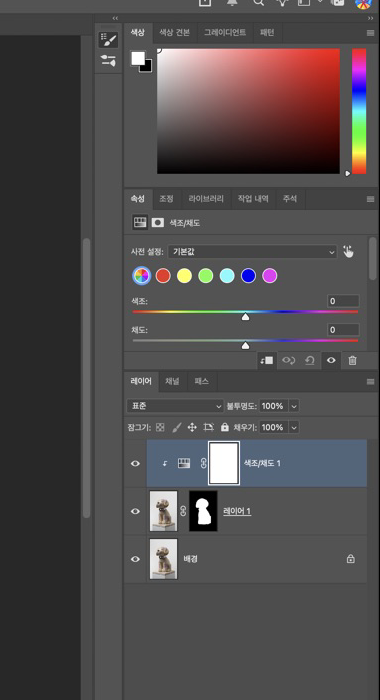Click the 채우기 100% value field
This screenshot has height=700, width=380.
click(274, 427)
